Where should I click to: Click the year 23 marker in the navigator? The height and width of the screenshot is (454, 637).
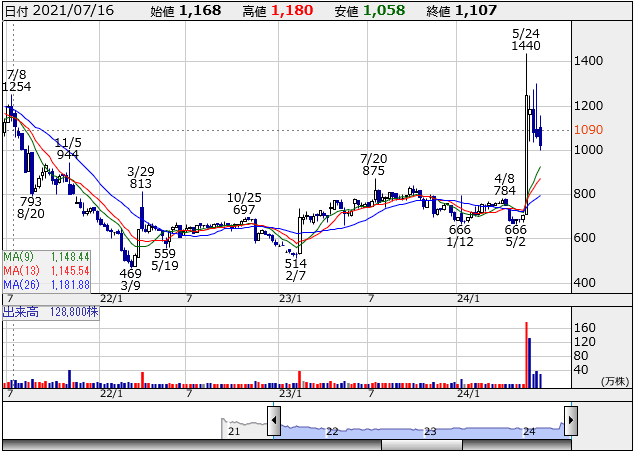pos(430,430)
